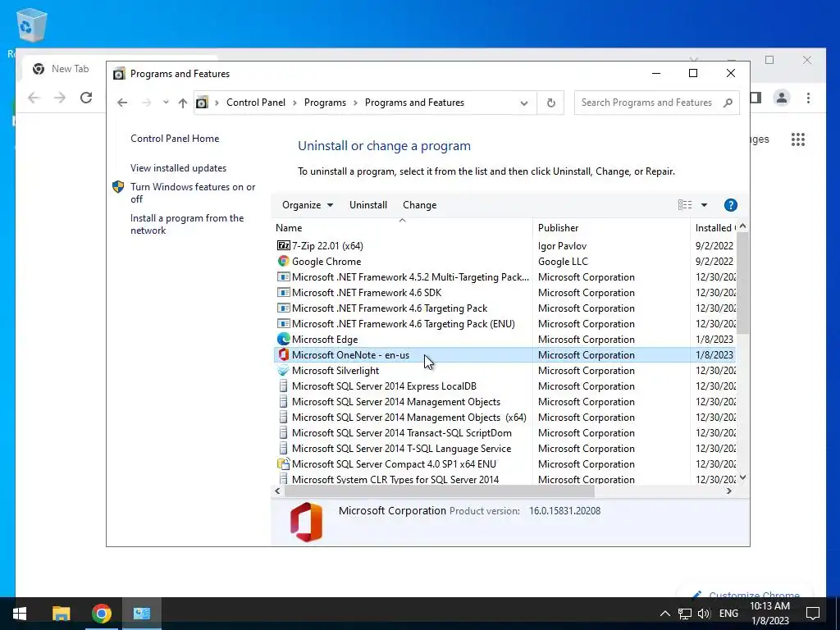This screenshot has width=840, height=630.
Task: Expand chevron after Control Panel breadcrumb
Action: point(294,103)
